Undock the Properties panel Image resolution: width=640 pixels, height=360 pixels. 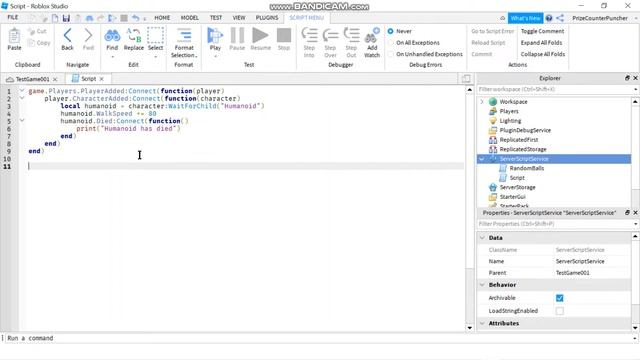coord(627,213)
